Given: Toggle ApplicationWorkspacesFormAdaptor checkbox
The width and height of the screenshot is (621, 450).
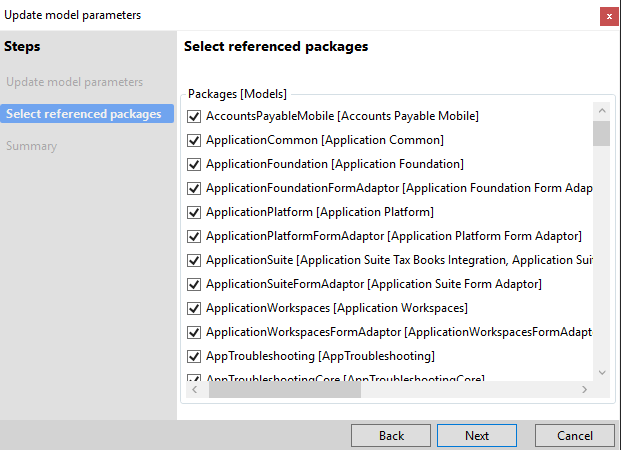Looking at the screenshot, I should (x=194, y=333).
